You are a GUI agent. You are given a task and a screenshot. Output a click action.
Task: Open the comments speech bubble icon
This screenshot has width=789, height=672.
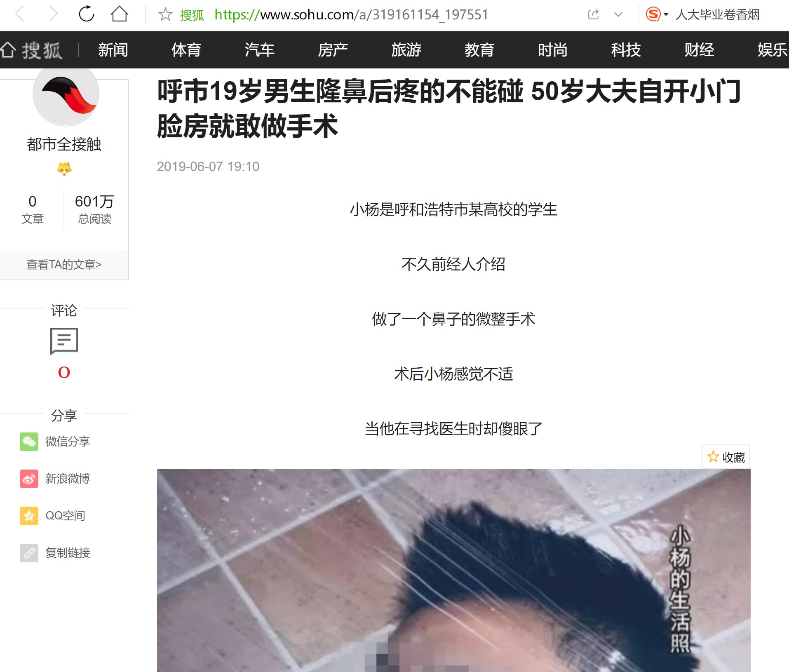64,341
